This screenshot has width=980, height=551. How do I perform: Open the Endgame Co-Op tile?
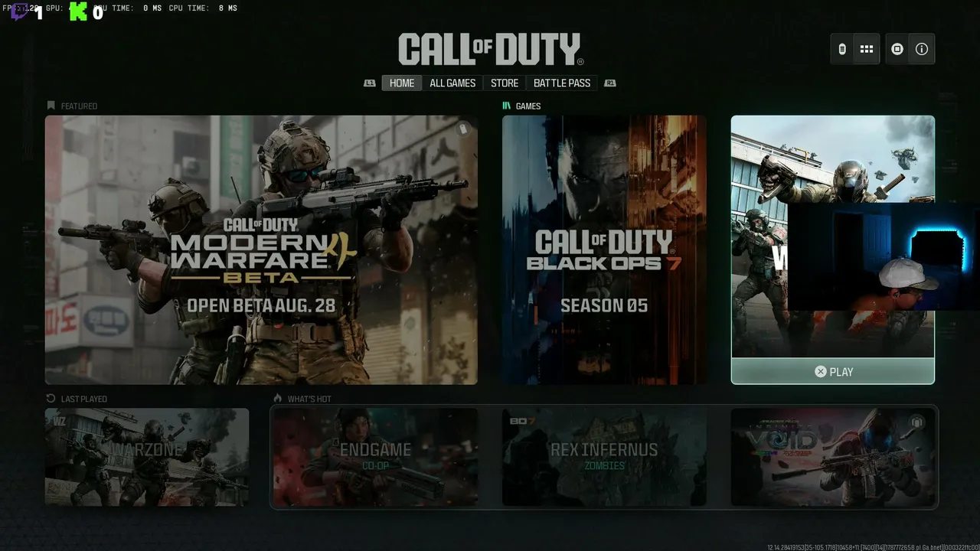(x=375, y=457)
